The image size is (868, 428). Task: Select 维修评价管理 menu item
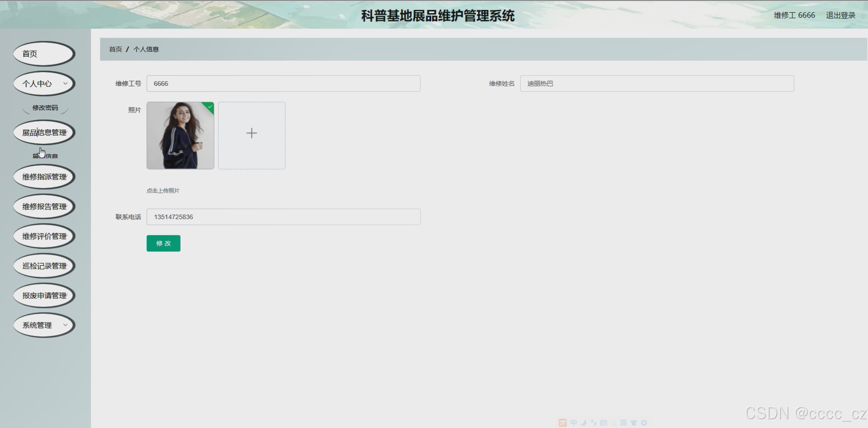click(44, 236)
